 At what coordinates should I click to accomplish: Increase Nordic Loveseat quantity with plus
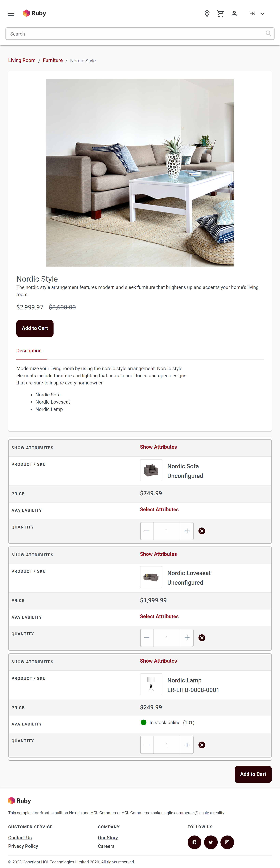pos(187,638)
